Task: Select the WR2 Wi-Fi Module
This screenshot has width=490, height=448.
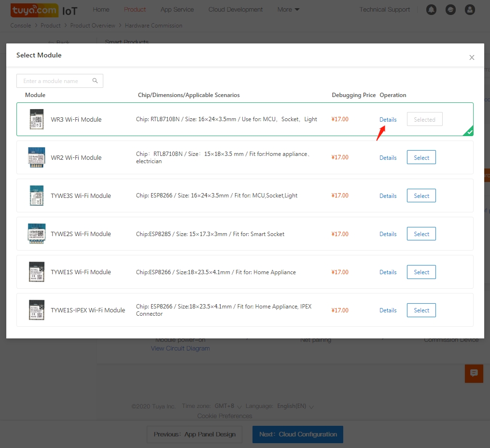Action: point(421,157)
